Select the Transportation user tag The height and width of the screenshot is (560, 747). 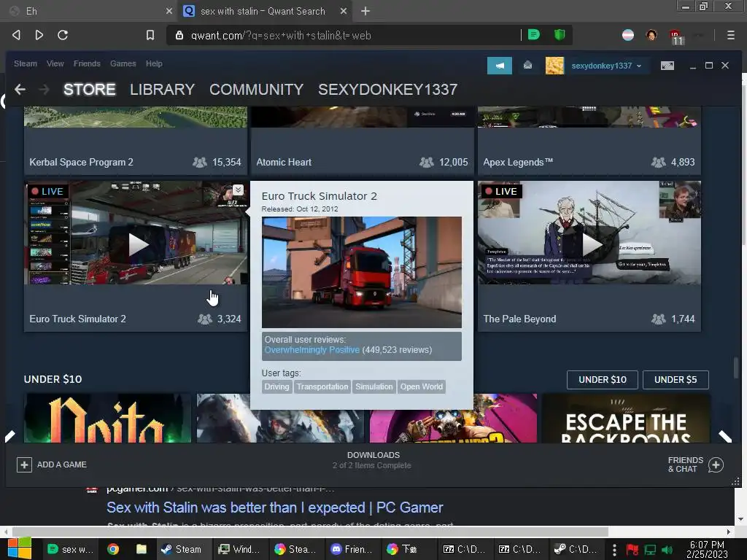coord(322,386)
